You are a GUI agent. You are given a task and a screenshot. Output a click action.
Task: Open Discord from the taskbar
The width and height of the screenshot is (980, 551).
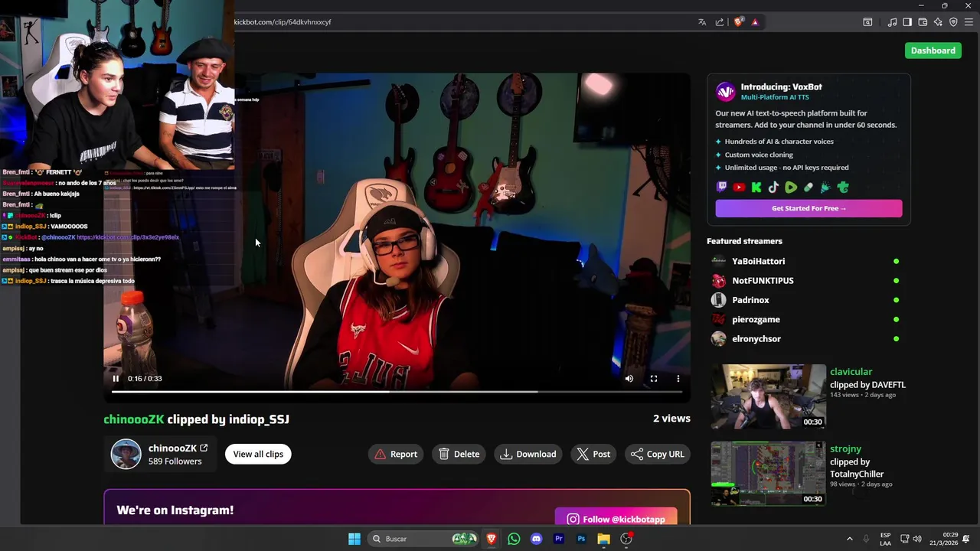click(536, 539)
